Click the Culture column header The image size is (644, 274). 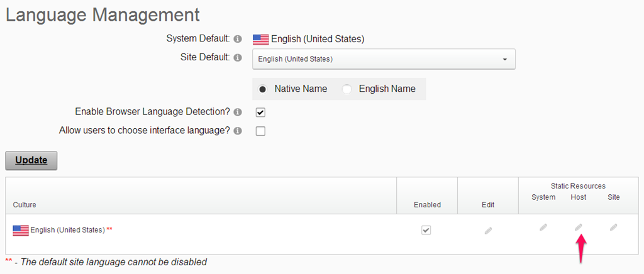pos(25,205)
